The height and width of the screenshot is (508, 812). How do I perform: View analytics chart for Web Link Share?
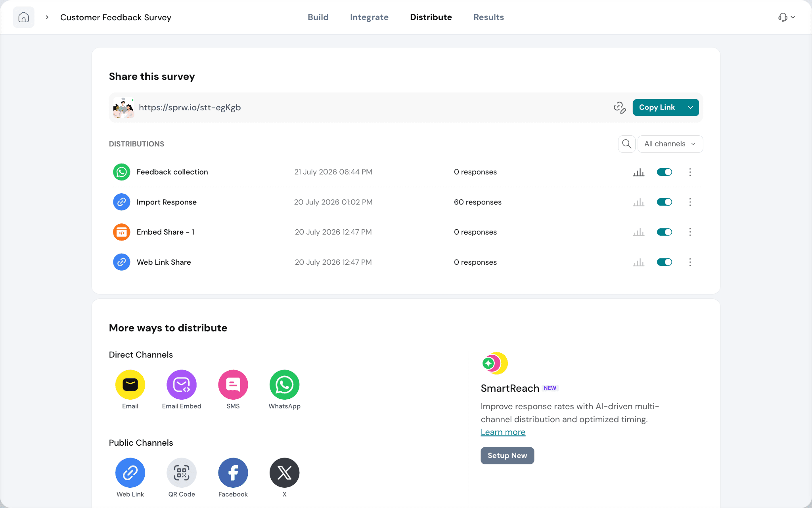[x=638, y=262]
